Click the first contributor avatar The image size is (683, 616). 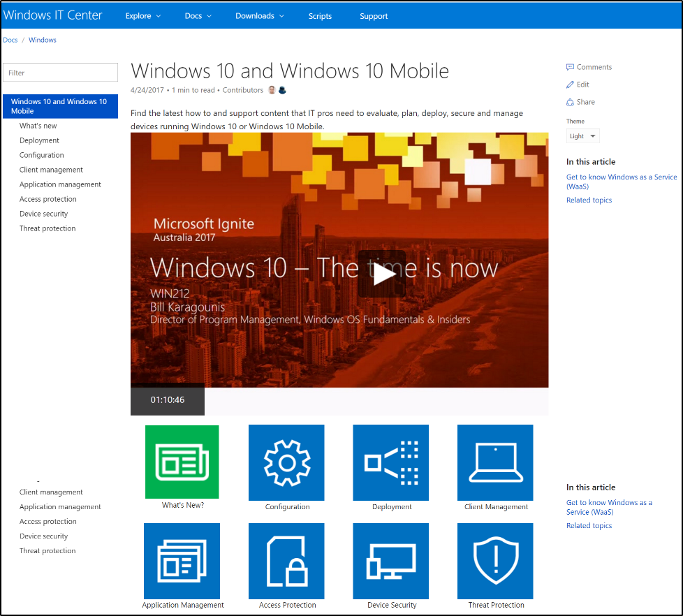(272, 90)
